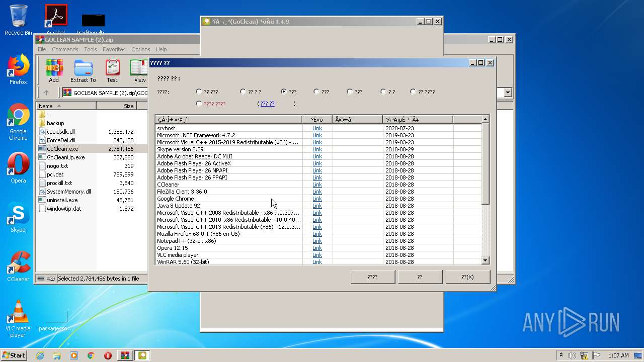
Task: Select the currently checked third radio option
Action: pyautogui.click(x=284, y=92)
